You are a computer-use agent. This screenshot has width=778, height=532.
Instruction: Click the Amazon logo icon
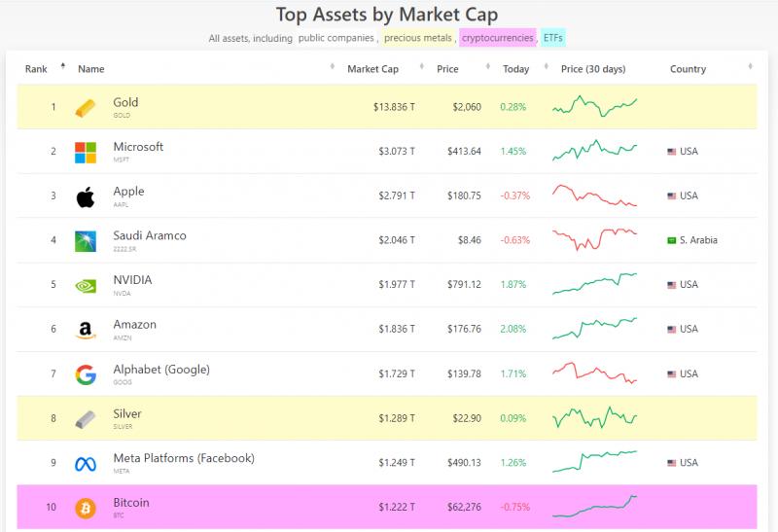[x=86, y=330]
